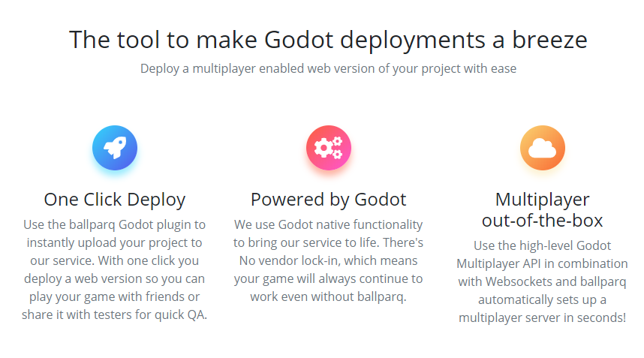Screen dimensions: 644x358
Task: Select the "One Click Deploy" heading
Action: point(115,200)
